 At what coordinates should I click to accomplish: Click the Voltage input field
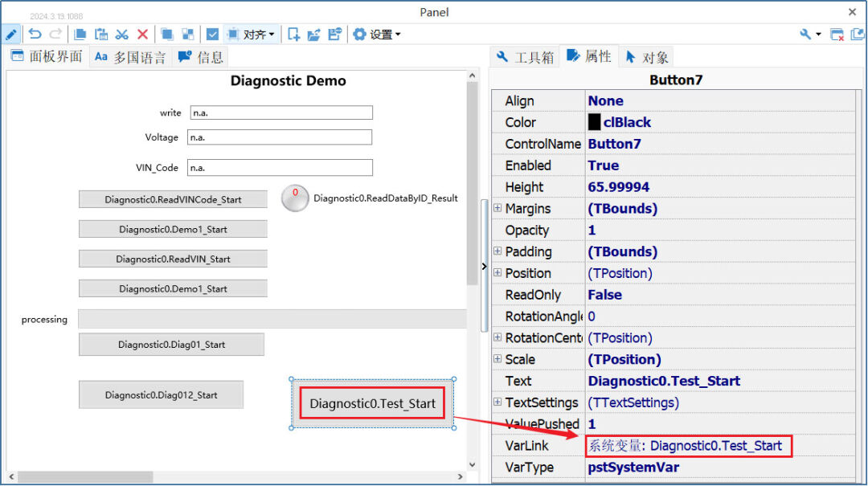tap(280, 137)
